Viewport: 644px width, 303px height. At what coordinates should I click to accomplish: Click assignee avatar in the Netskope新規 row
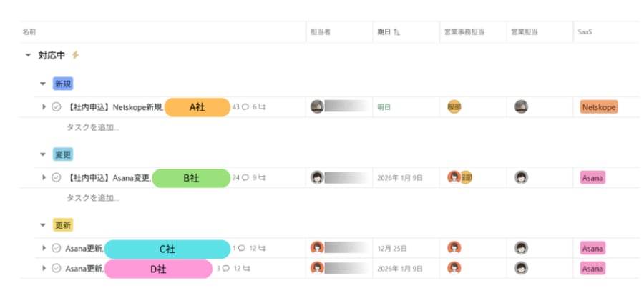click(x=317, y=106)
